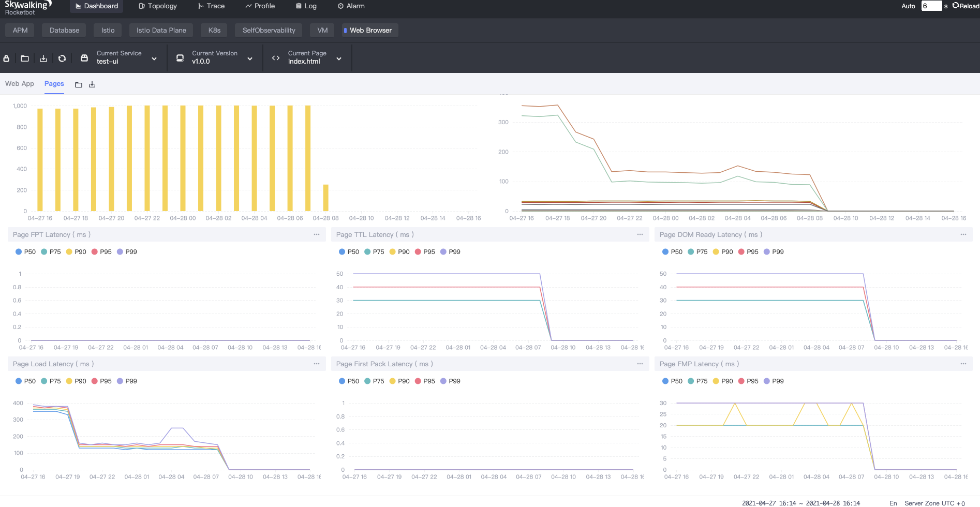Click the export download icon in service toolbar
The image size is (980, 507).
pyautogui.click(x=43, y=58)
